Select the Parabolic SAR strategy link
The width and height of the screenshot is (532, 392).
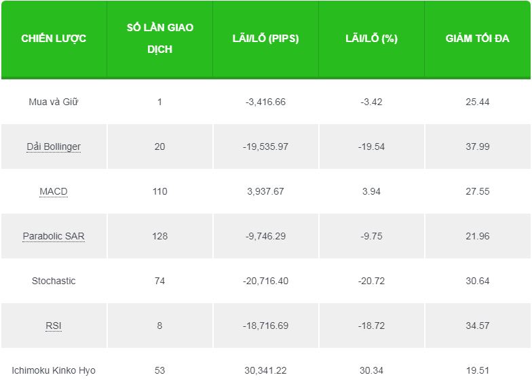[54, 236]
